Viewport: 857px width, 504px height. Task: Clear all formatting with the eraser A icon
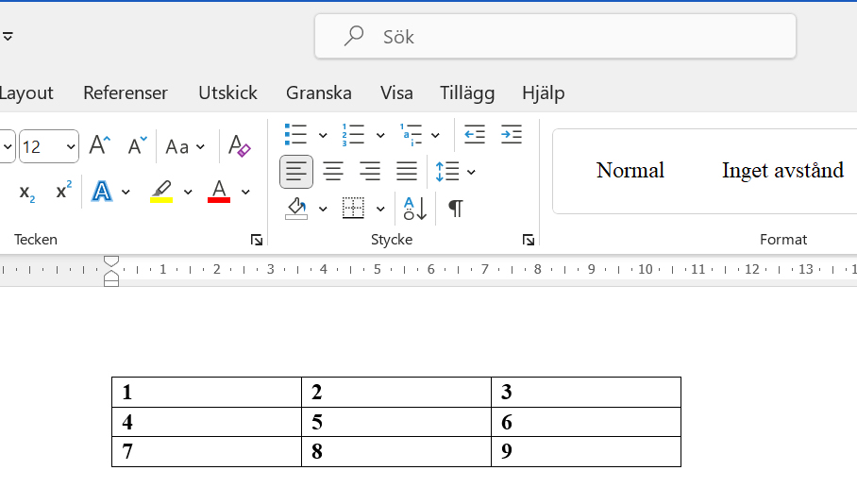[239, 146]
